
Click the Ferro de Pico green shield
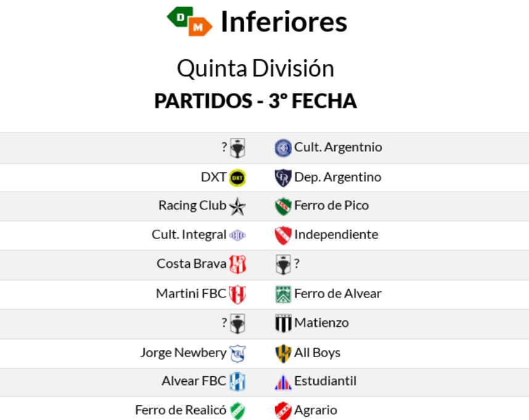point(283,206)
